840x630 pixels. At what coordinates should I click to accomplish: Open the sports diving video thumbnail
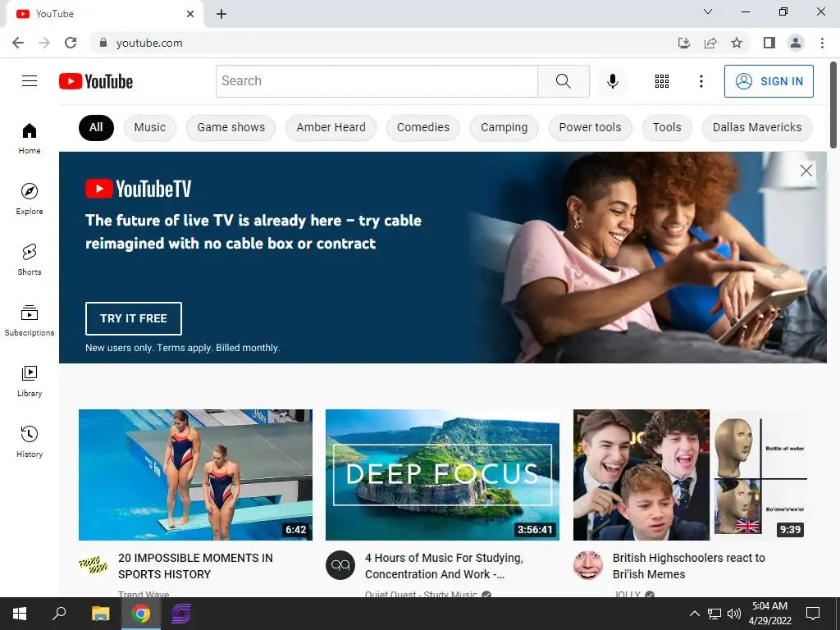click(195, 475)
